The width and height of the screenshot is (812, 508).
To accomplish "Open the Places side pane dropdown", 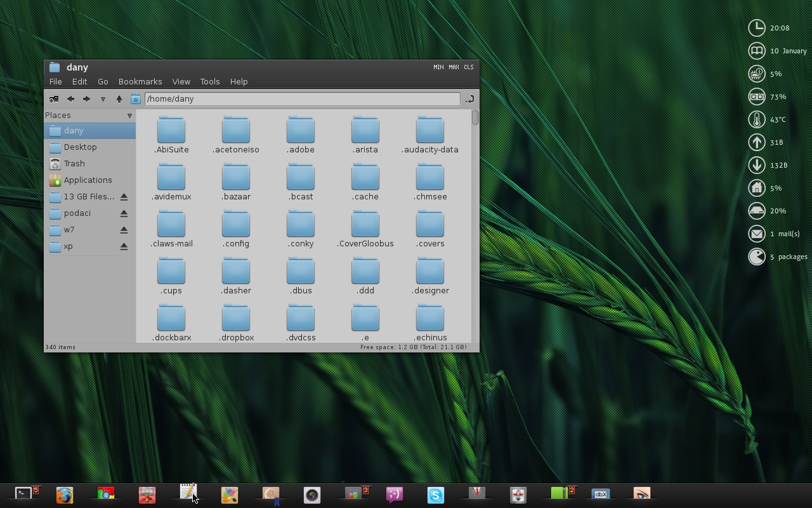I will [129, 116].
